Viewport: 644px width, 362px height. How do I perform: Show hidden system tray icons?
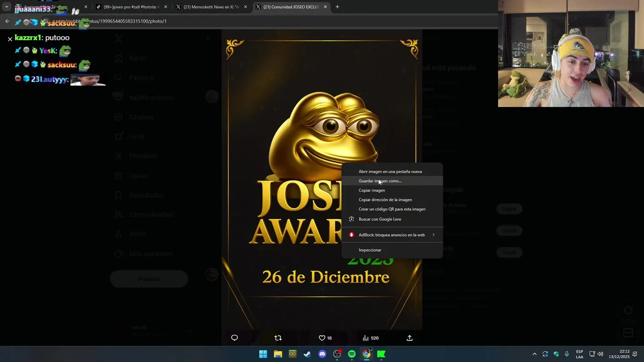tap(534, 354)
